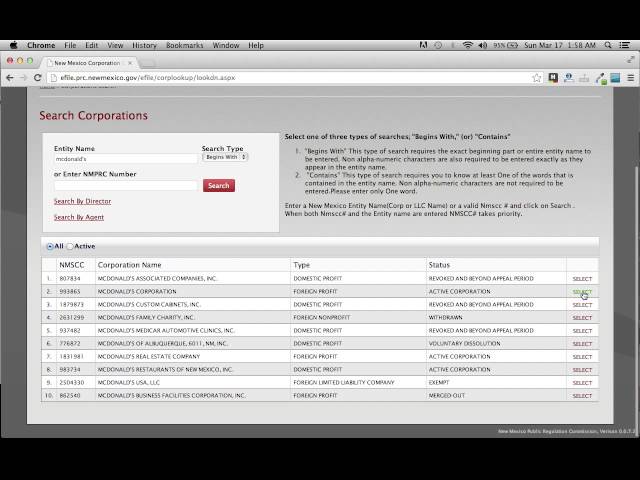This screenshot has height=480, width=640.
Task: Click the NMPRC Number input field
Action: tap(126, 186)
